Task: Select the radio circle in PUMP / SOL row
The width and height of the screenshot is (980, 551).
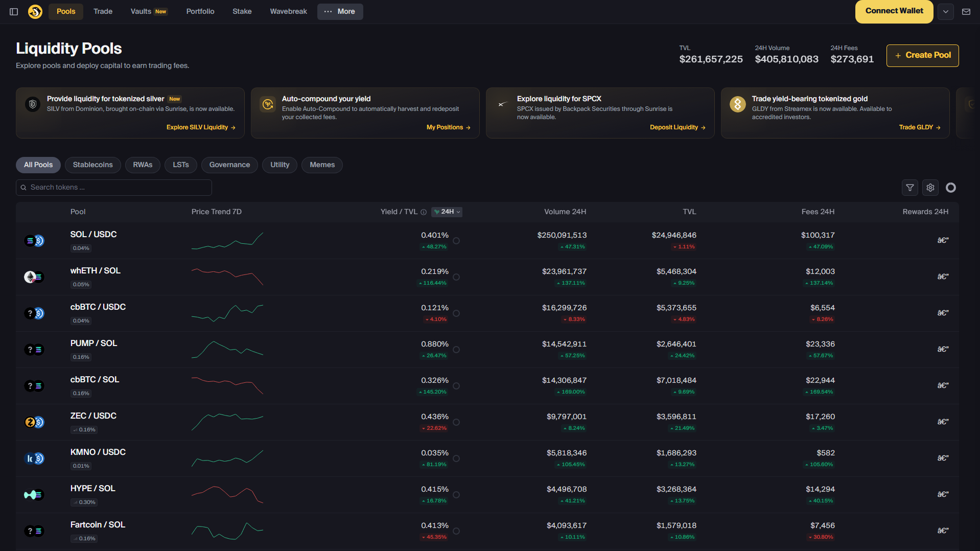Action: tap(456, 350)
